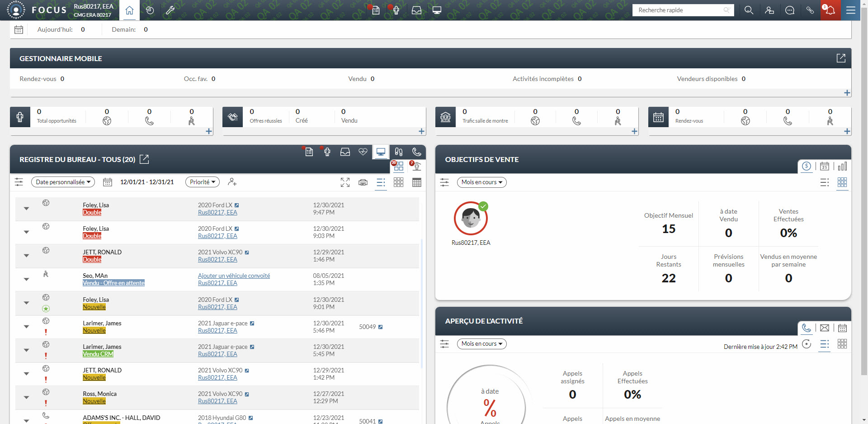Image resolution: width=868 pixels, height=424 pixels.
Task: Expand desk log to full screen
Action: coord(345,182)
